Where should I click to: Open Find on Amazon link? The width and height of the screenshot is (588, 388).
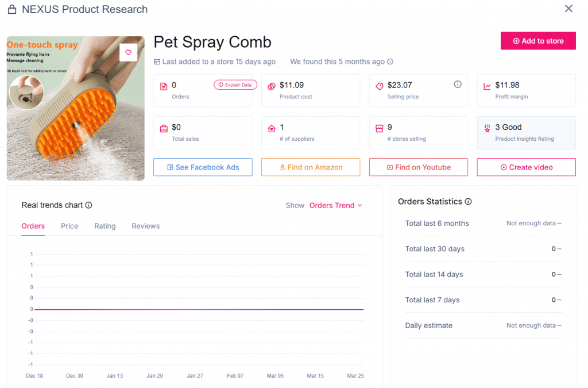coord(311,167)
